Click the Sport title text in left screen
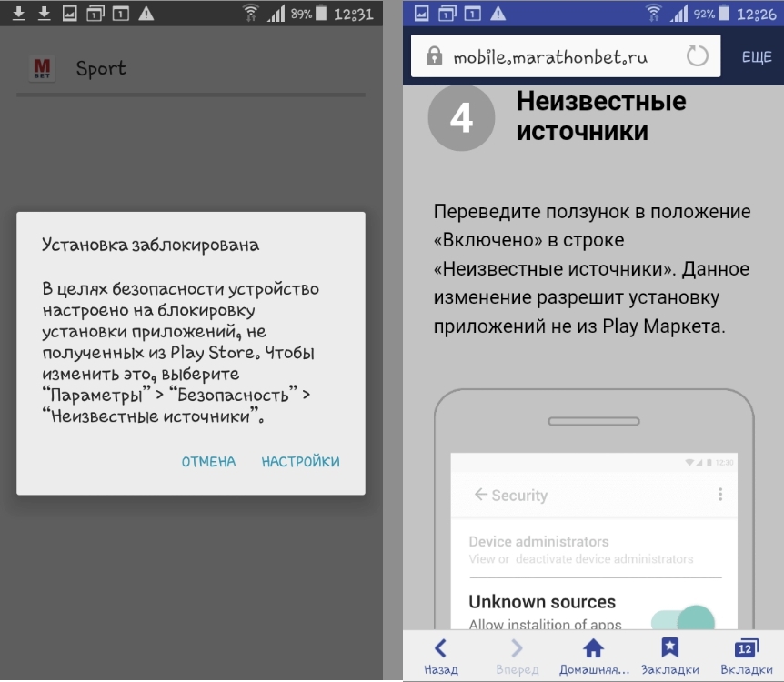 [101, 69]
